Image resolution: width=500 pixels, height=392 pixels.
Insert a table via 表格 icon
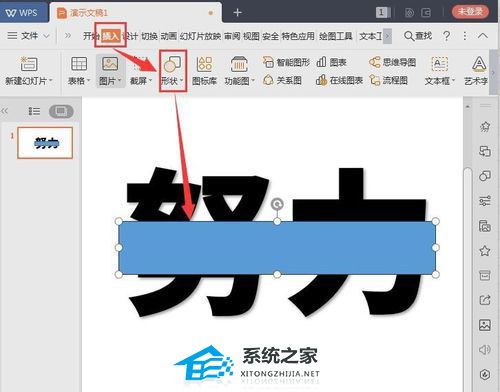(x=79, y=64)
